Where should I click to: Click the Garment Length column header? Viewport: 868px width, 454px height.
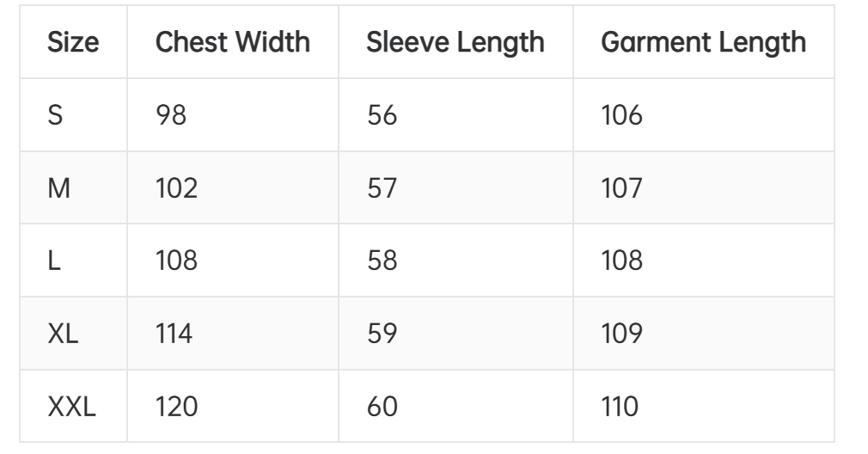[x=703, y=42]
